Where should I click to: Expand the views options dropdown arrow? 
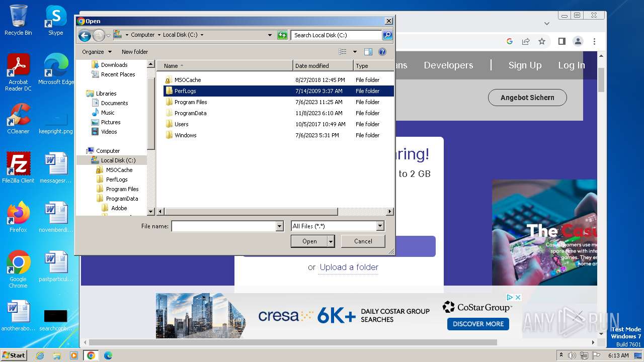[x=355, y=52]
